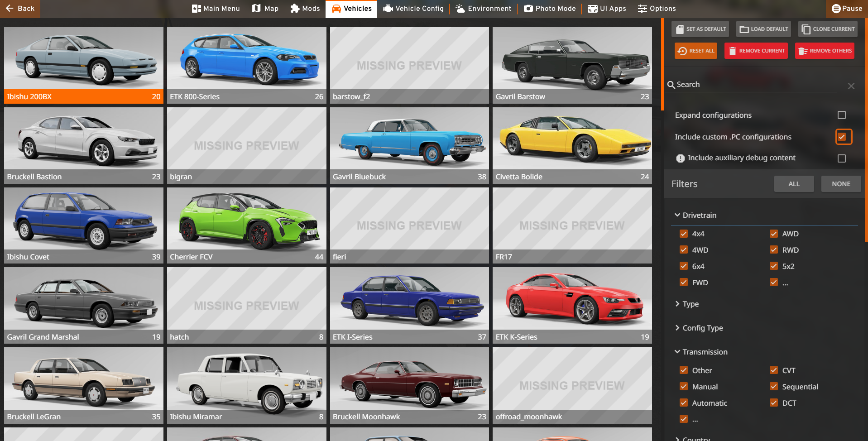Image resolution: width=868 pixels, height=441 pixels.
Task: Click Set As Default button
Action: (x=700, y=29)
